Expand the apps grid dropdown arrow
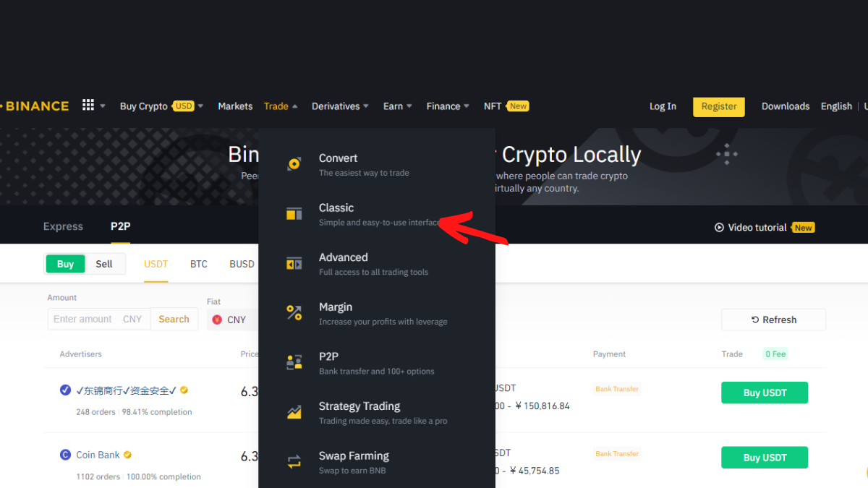This screenshot has height=488, width=868. coord(103,106)
